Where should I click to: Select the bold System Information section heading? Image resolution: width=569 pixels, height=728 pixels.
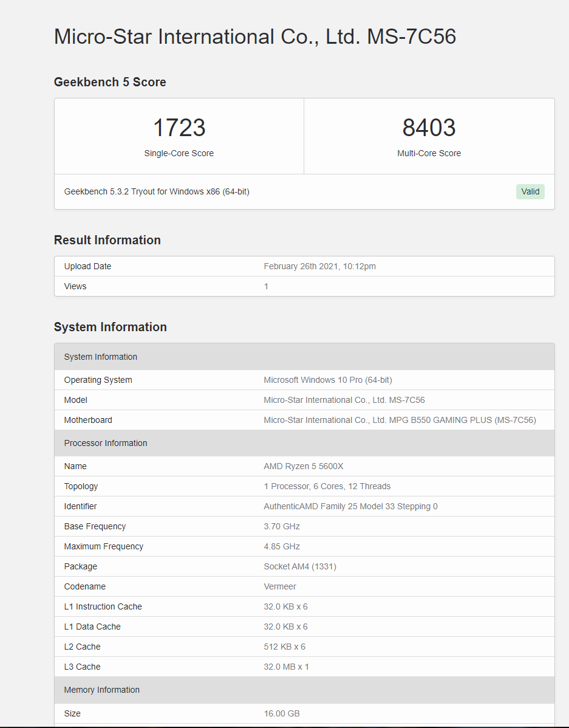111,327
